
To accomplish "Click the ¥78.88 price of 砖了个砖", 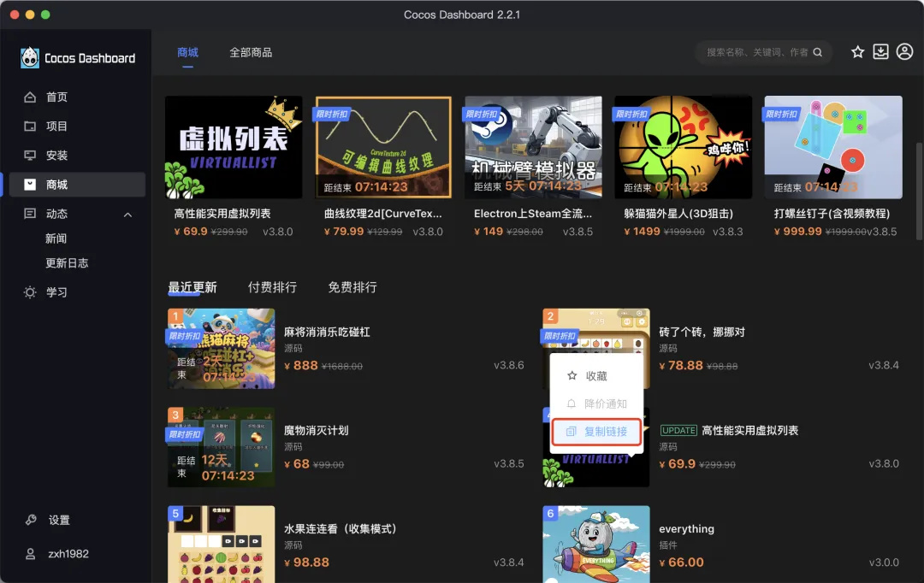I will (x=681, y=366).
